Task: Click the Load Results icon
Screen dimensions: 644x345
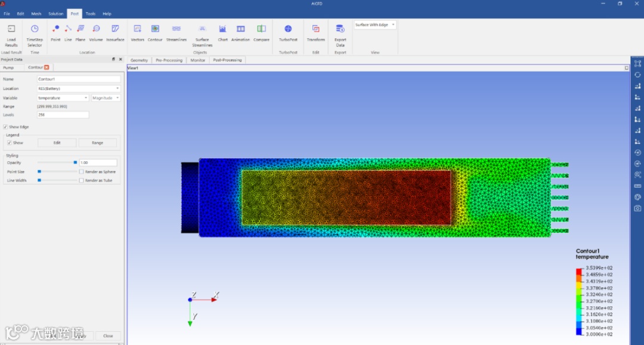Action: coord(11,29)
